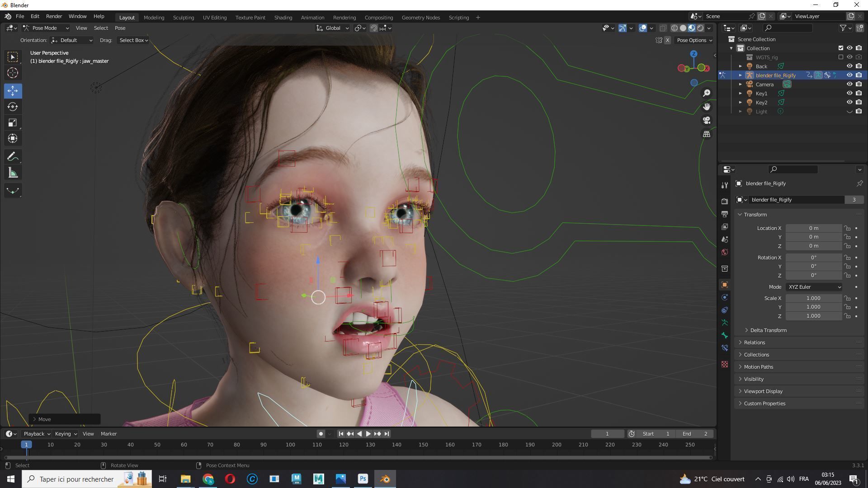Switch to the Sculpting workspace tab
Image resolution: width=868 pixels, height=488 pixels.
pos(183,18)
